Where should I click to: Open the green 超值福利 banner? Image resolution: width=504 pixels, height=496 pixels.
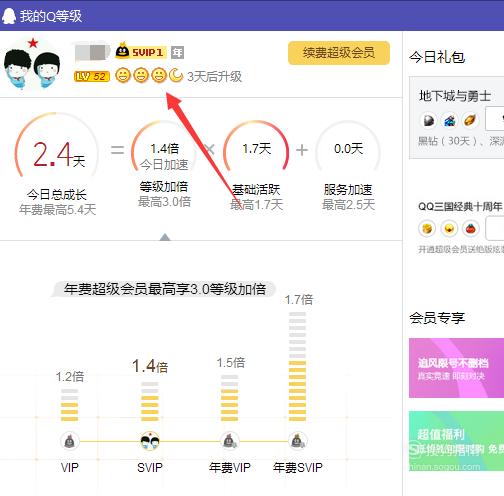click(x=456, y=441)
